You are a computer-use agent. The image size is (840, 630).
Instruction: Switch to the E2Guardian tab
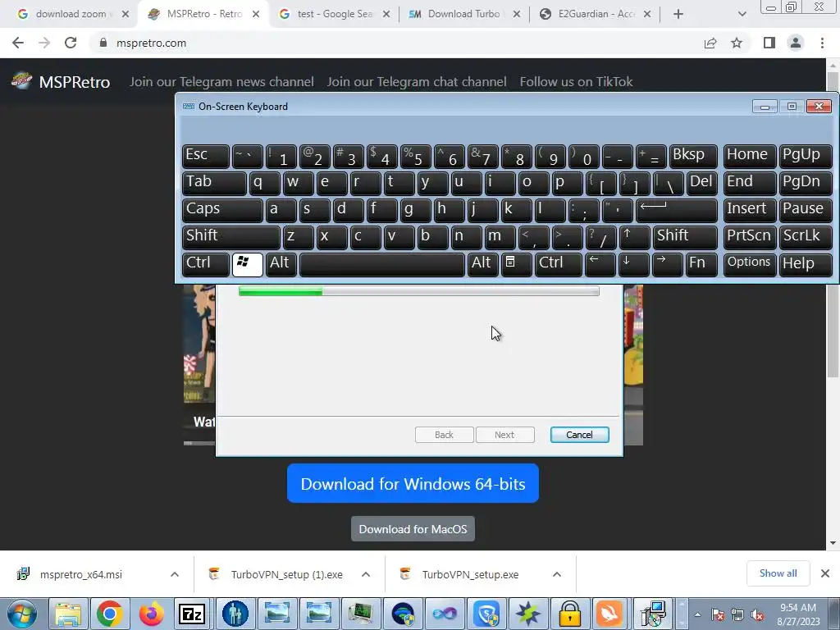pos(595,14)
